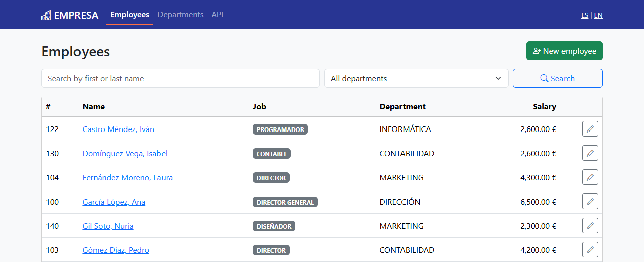Edit García López, Ana with pencil icon
This screenshot has height=262, width=644.
[590, 202]
